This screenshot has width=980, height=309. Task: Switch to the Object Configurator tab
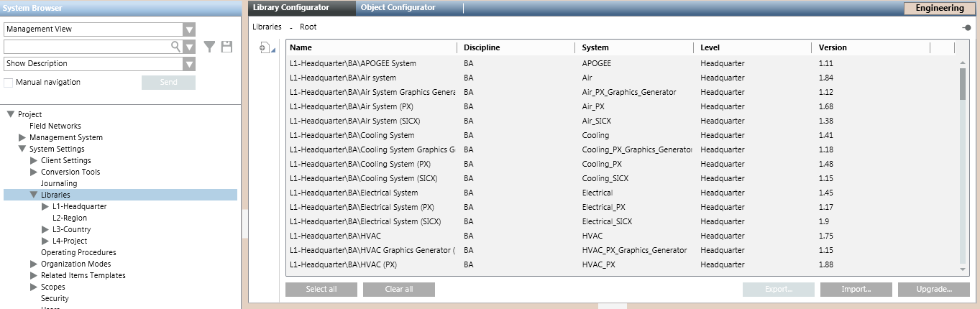(398, 8)
